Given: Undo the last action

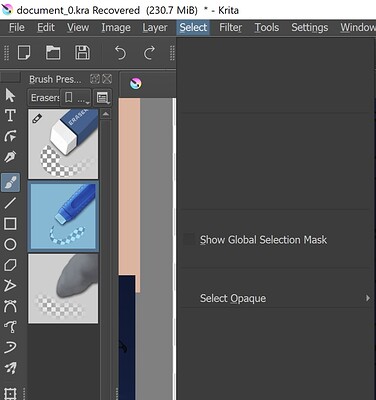Looking at the screenshot, I should click(x=120, y=53).
